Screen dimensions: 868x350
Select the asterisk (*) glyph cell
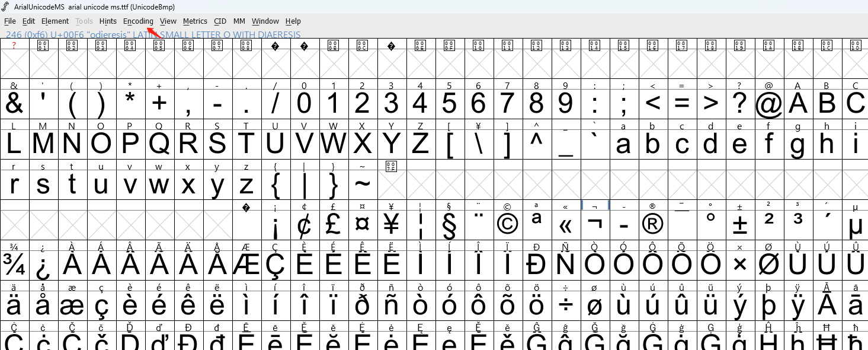point(130,104)
